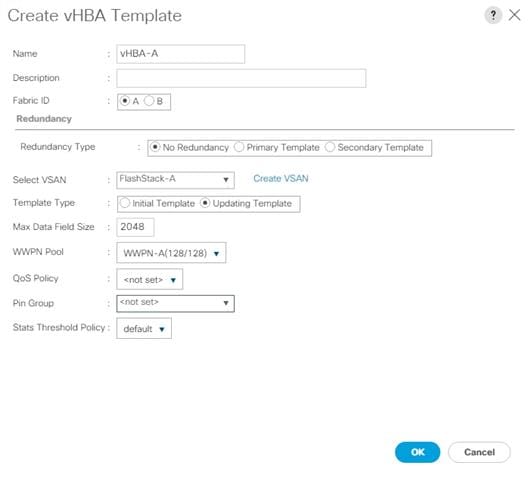The height and width of the screenshot is (478, 529).
Task: Select Initial Template type
Action: (x=125, y=203)
